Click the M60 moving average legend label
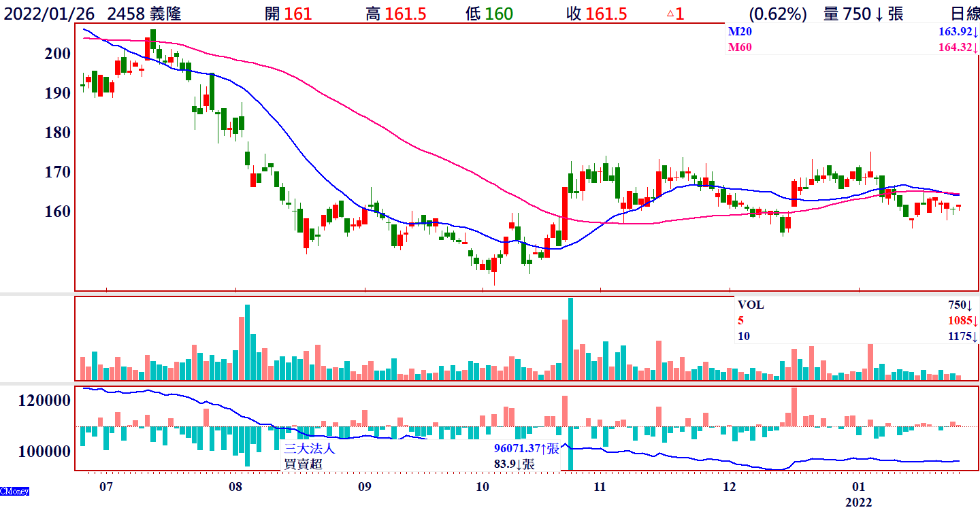 [740, 48]
